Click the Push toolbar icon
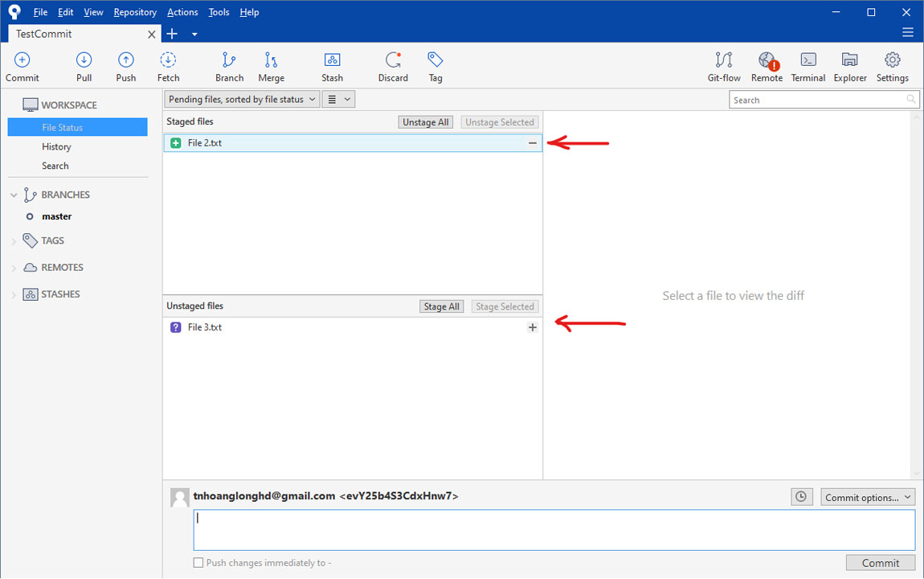This screenshot has height=579, width=924. [125, 60]
